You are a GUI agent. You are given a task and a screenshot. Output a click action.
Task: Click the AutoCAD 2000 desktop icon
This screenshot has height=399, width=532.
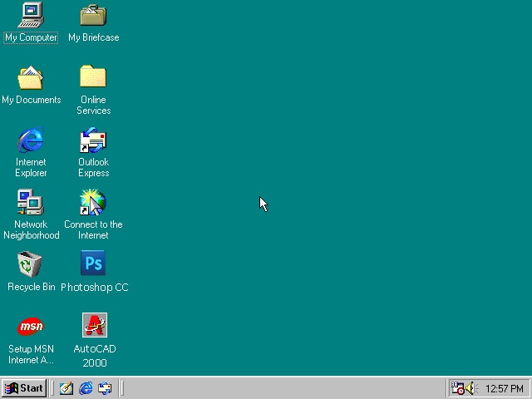(95, 326)
